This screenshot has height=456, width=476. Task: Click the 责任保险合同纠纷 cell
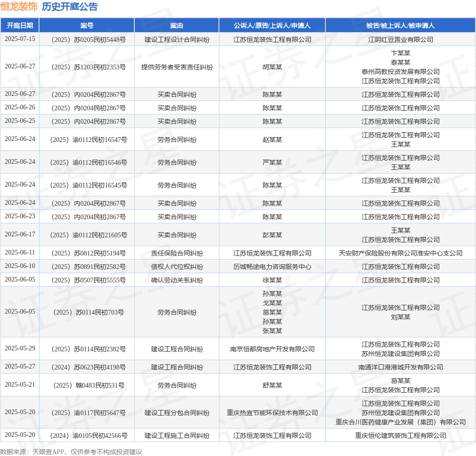click(x=177, y=253)
